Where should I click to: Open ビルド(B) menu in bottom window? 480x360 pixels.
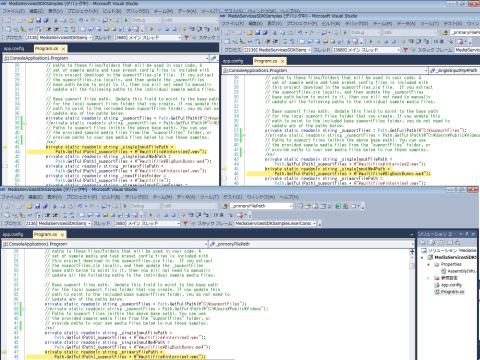[x=112, y=197]
